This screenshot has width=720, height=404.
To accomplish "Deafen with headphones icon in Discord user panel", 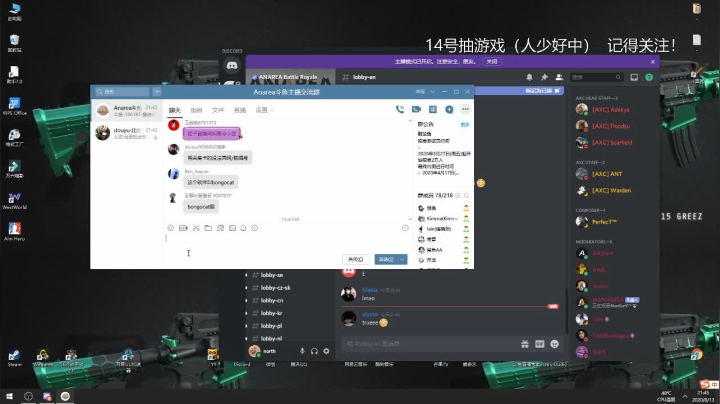I will (314, 351).
